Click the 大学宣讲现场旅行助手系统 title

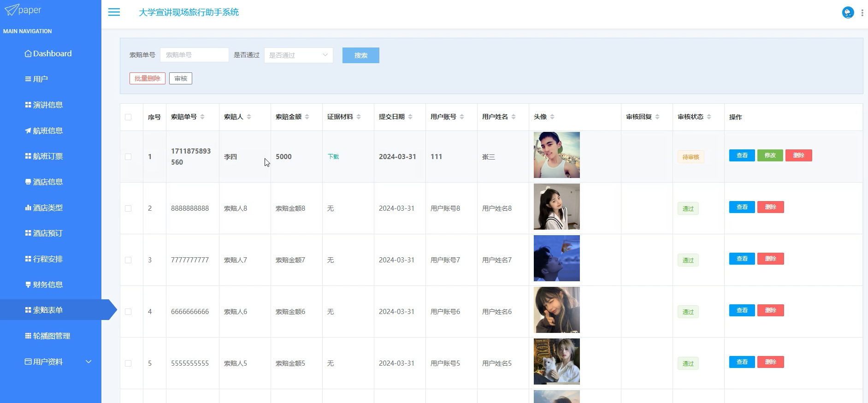189,12
